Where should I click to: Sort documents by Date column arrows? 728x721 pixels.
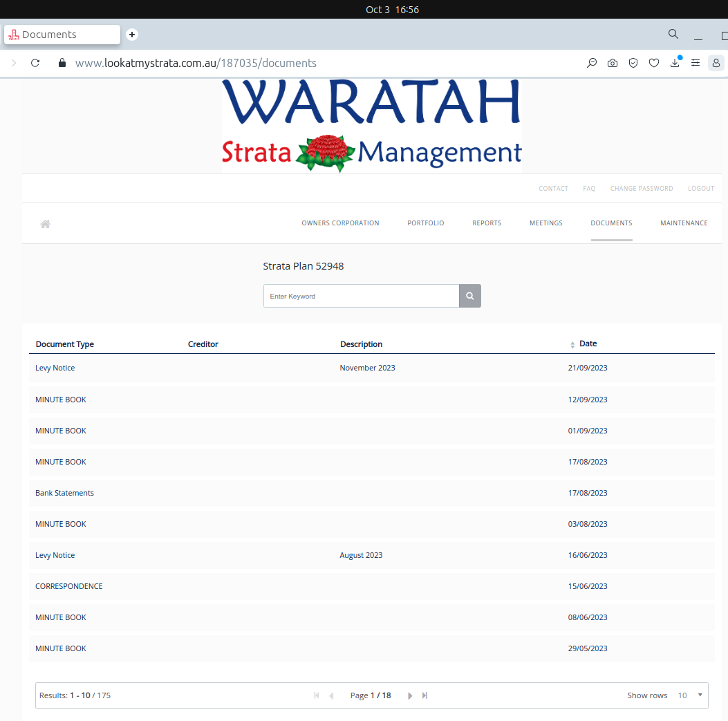tap(572, 344)
